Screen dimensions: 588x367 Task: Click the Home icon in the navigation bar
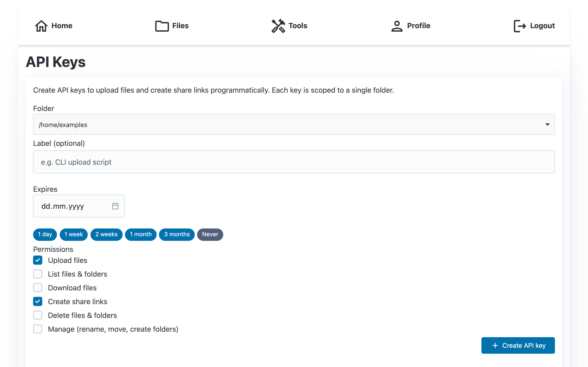(41, 26)
